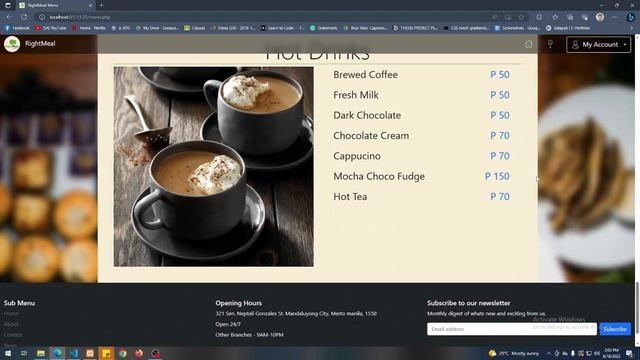Open a new browser tab
The height and width of the screenshot is (360, 640).
point(101,5)
